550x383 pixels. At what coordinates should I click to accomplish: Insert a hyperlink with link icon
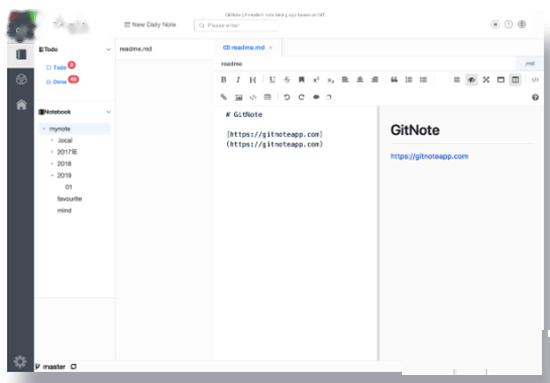[x=223, y=97]
